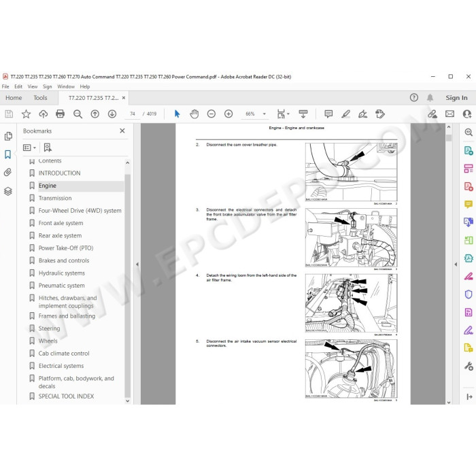Image resolution: width=476 pixels, height=476 pixels.
Task: Open Page Thumbnails panel icon
Action: coord(8,136)
